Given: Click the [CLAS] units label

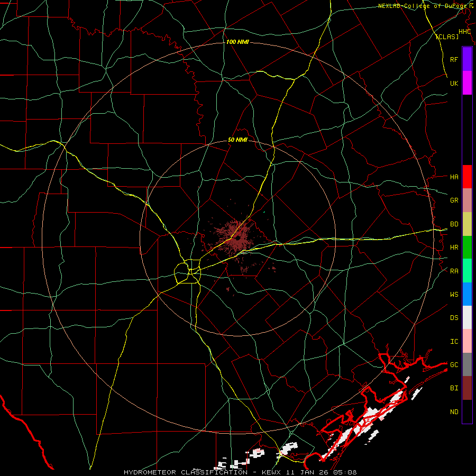Looking at the screenshot, I should (447, 36).
